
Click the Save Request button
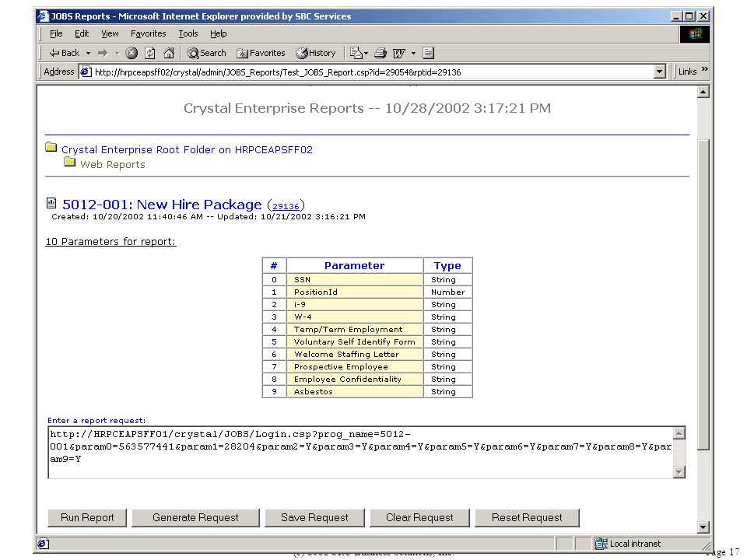[314, 518]
